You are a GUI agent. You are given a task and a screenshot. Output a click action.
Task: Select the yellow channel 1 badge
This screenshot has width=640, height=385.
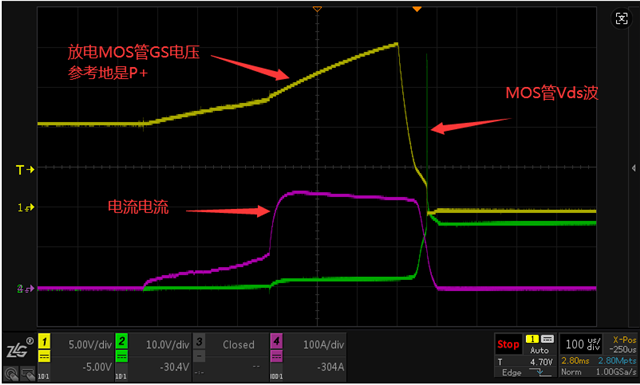pos(44,341)
